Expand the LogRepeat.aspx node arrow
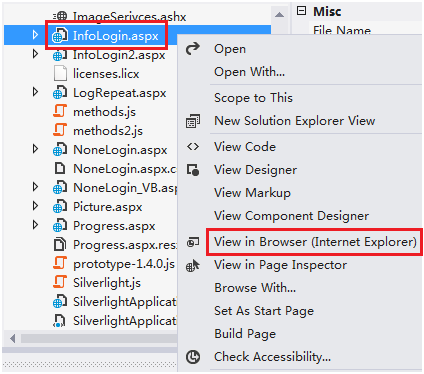The image size is (424, 374). 35,92
